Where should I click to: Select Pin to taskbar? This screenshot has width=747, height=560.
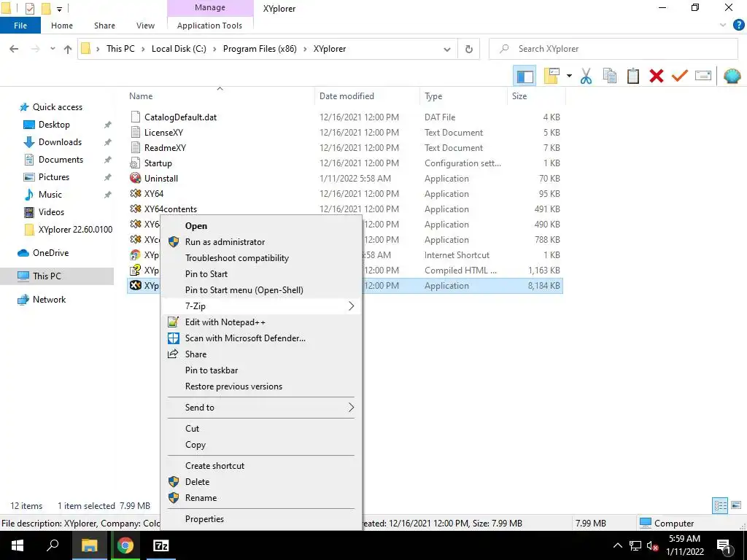tap(261, 370)
